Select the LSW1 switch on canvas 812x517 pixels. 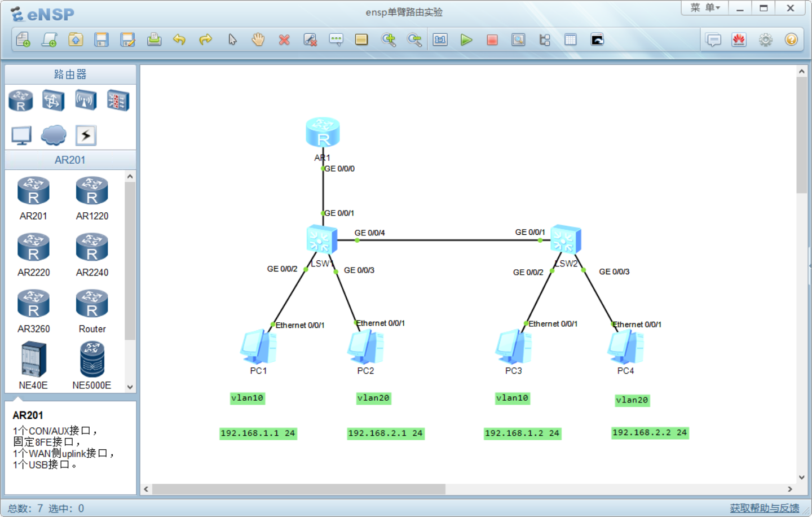(321, 239)
